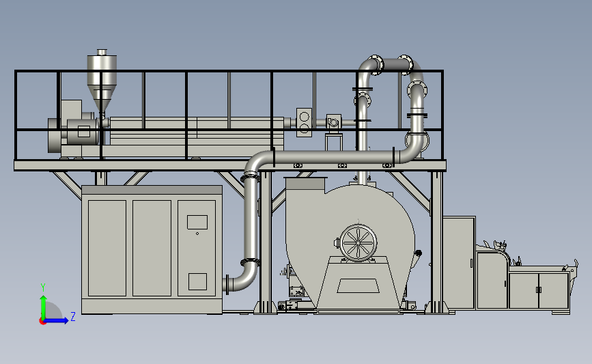This screenshot has height=364, width=592.
Task: Select the round fan motor with spokes
Action: point(358,243)
